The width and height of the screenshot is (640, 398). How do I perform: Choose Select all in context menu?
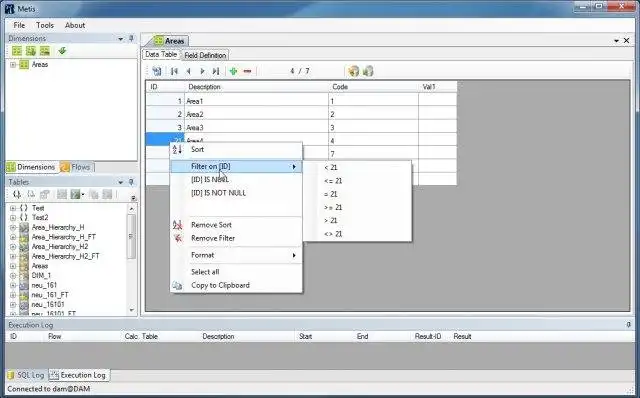coord(236,272)
